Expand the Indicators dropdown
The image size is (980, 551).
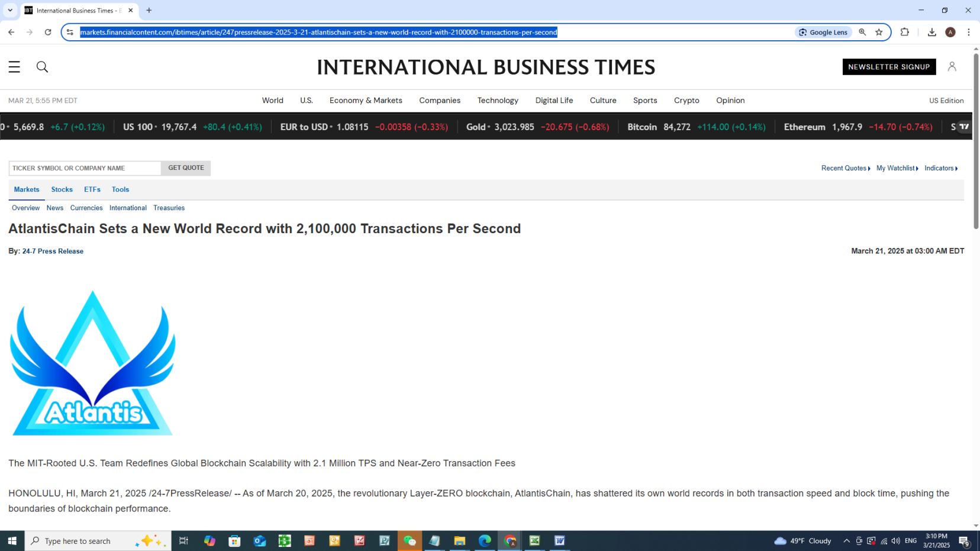coord(940,169)
